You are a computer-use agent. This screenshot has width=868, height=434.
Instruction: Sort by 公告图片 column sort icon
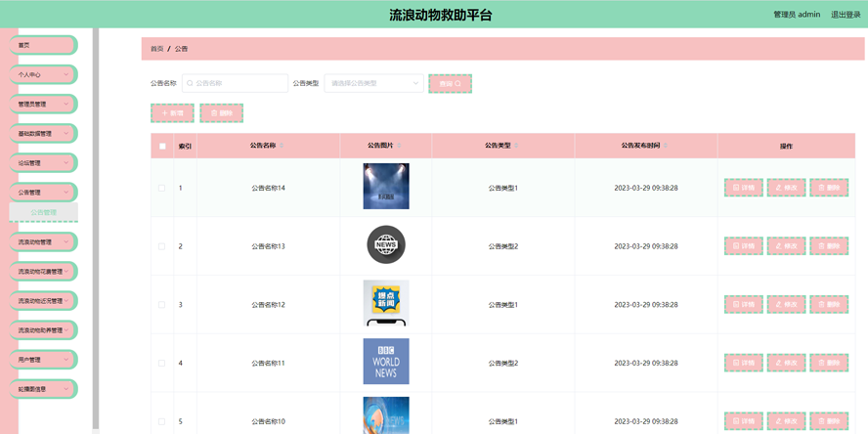[399, 146]
